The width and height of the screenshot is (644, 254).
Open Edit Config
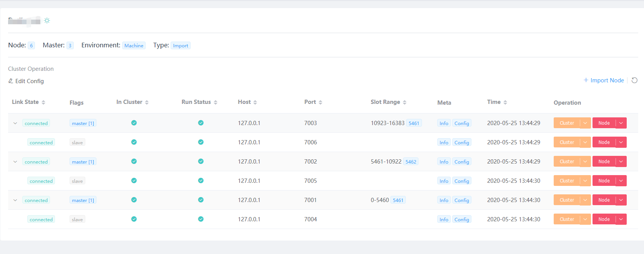pyautogui.click(x=26, y=81)
